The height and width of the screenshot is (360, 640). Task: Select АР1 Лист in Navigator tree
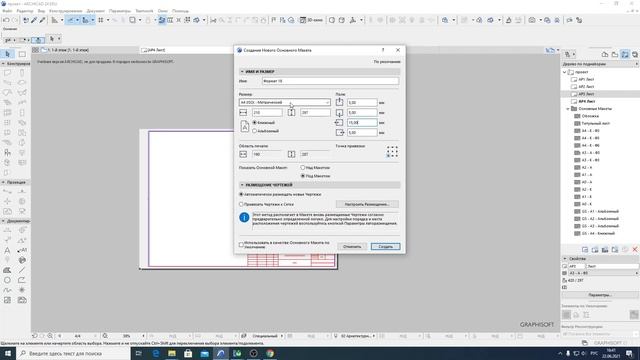(586, 79)
